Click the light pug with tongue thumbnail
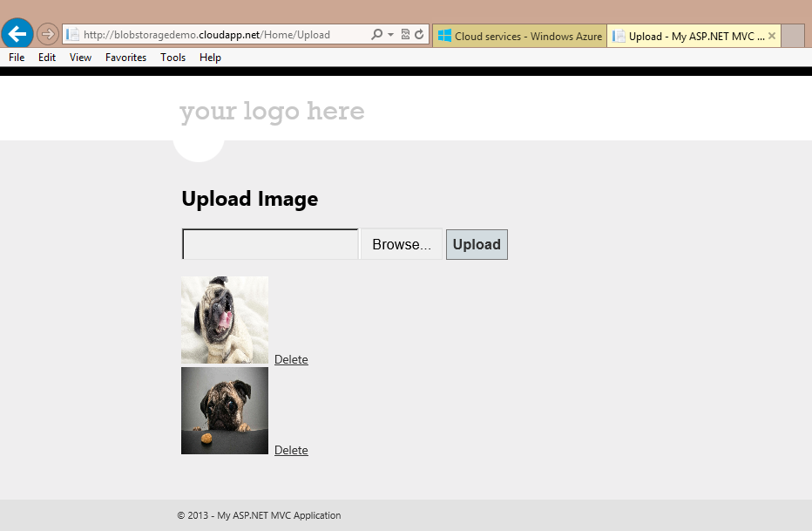812x531 pixels. click(225, 320)
